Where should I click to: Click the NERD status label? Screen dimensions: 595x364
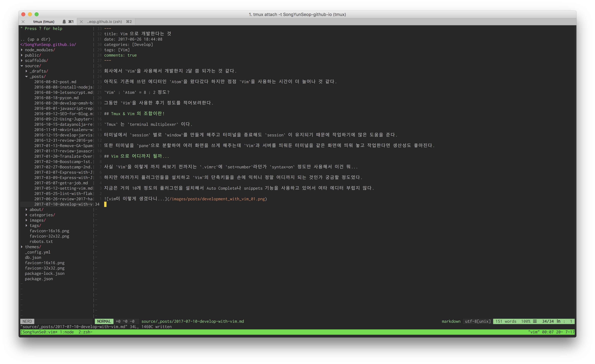27,321
